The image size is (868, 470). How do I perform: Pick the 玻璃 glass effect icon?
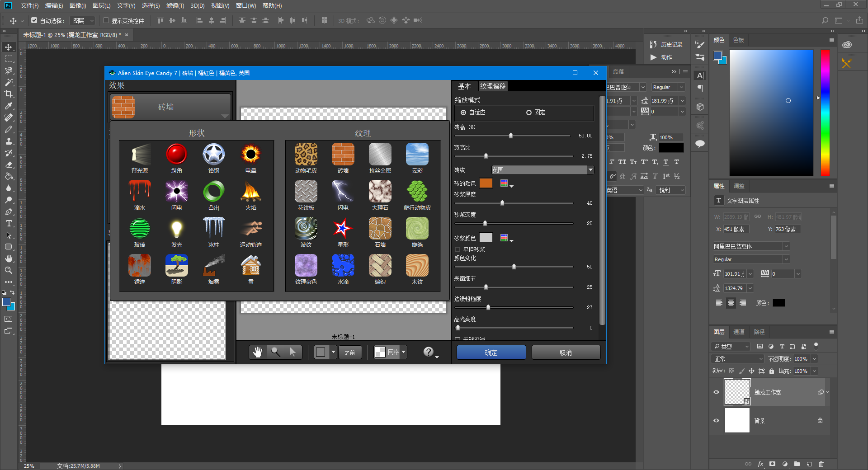(140, 229)
